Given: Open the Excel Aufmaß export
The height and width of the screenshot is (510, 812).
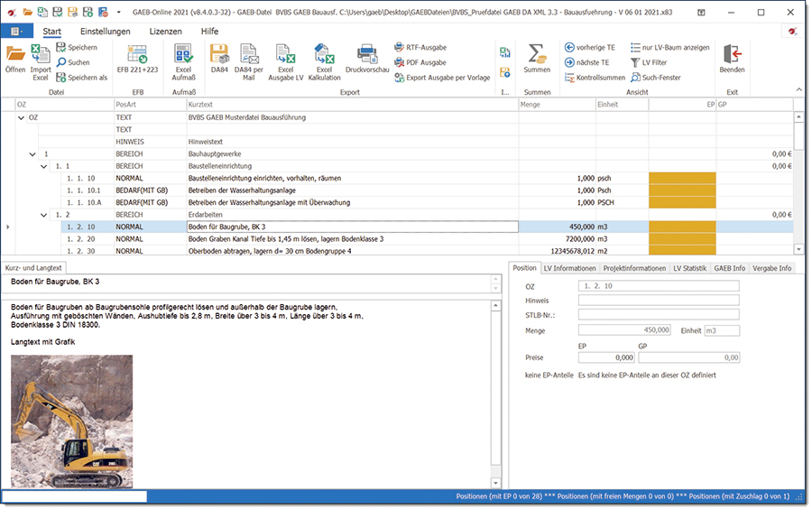Looking at the screenshot, I should pos(183,54).
